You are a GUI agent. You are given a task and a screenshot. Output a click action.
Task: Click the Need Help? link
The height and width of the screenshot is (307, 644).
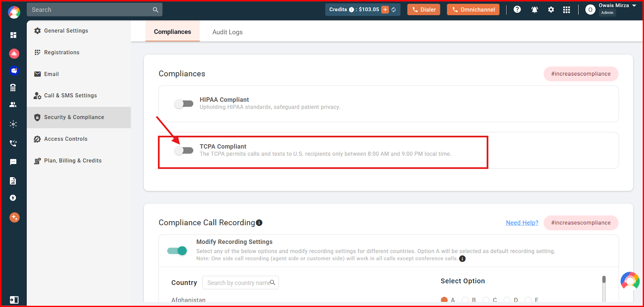[522, 223]
